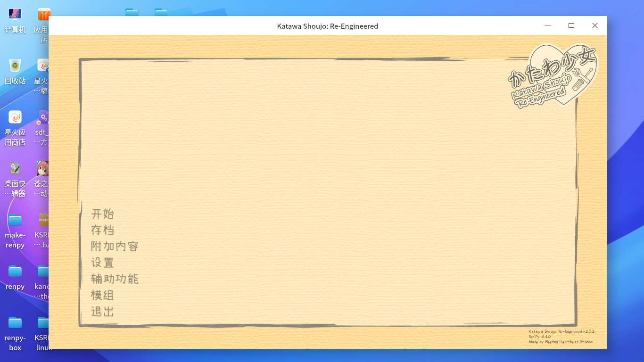Select the renpy folder on desktop
Screen dimensions: 644x362
(x=15, y=278)
